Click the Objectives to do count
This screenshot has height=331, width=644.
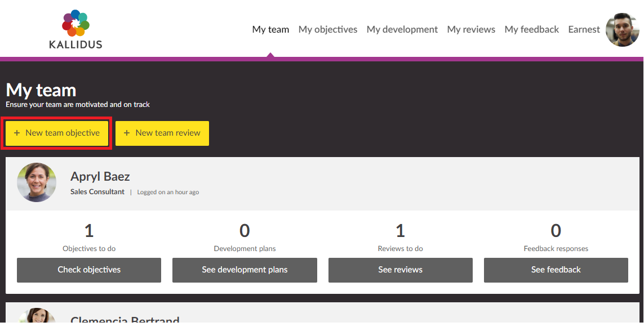[x=89, y=231]
